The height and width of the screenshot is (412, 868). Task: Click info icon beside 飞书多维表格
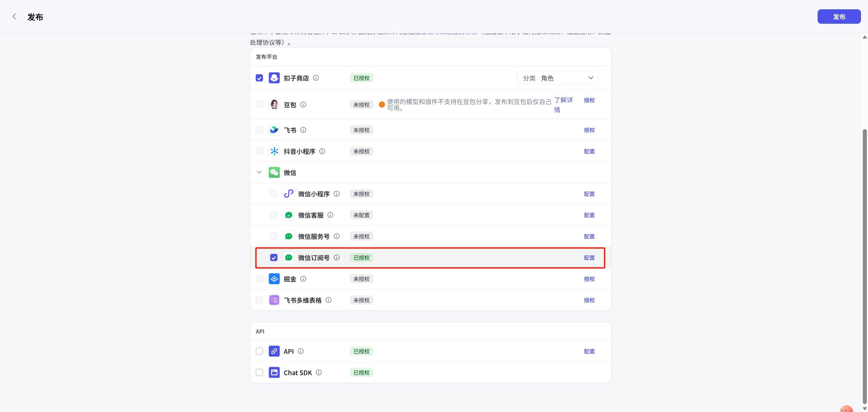(329, 300)
